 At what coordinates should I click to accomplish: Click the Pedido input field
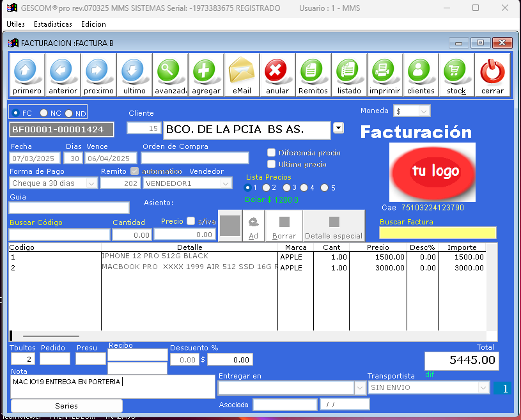55,359
